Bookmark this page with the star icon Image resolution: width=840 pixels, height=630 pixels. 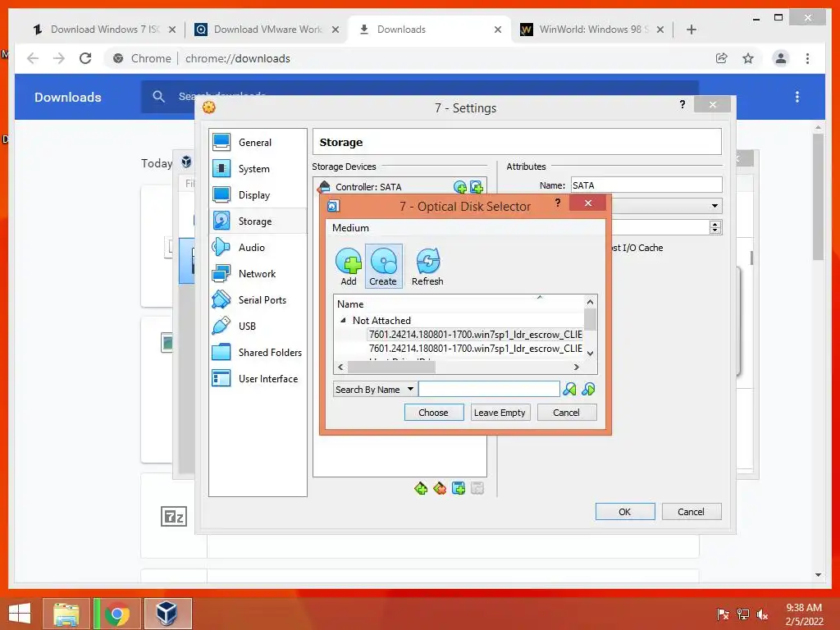tap(748, 58)
